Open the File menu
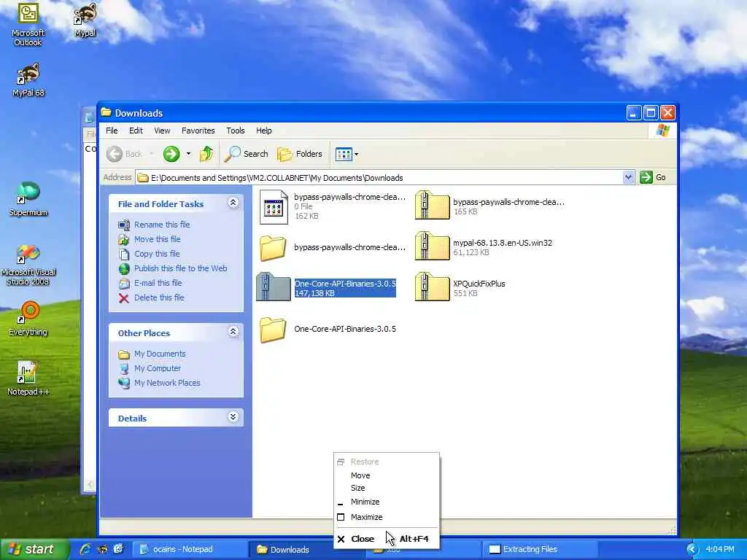The width and height of the screenshot is (747, 560). (x=112, y=131)
